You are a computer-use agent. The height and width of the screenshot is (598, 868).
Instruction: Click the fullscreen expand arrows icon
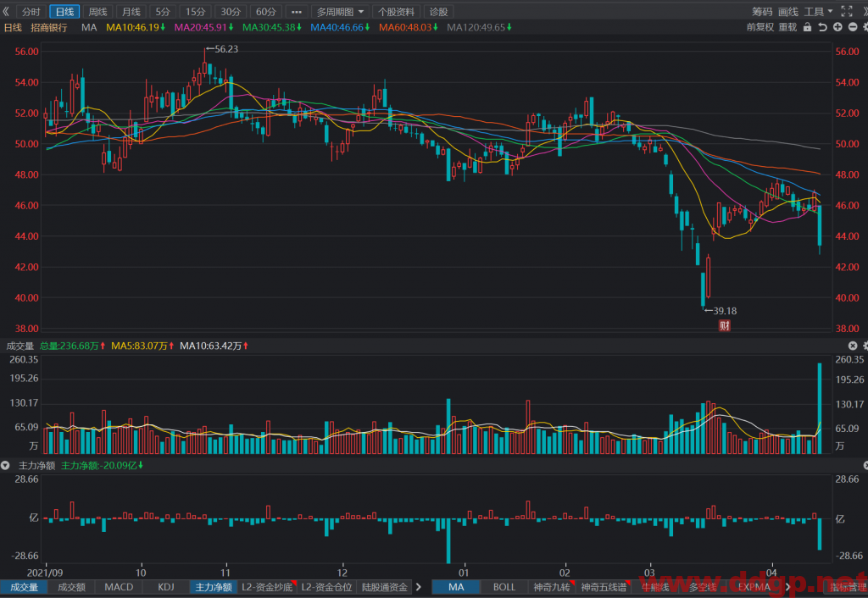point(847,12)
